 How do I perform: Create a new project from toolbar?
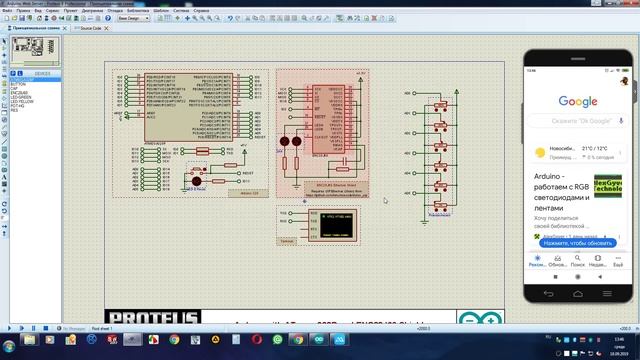(7, 18)
